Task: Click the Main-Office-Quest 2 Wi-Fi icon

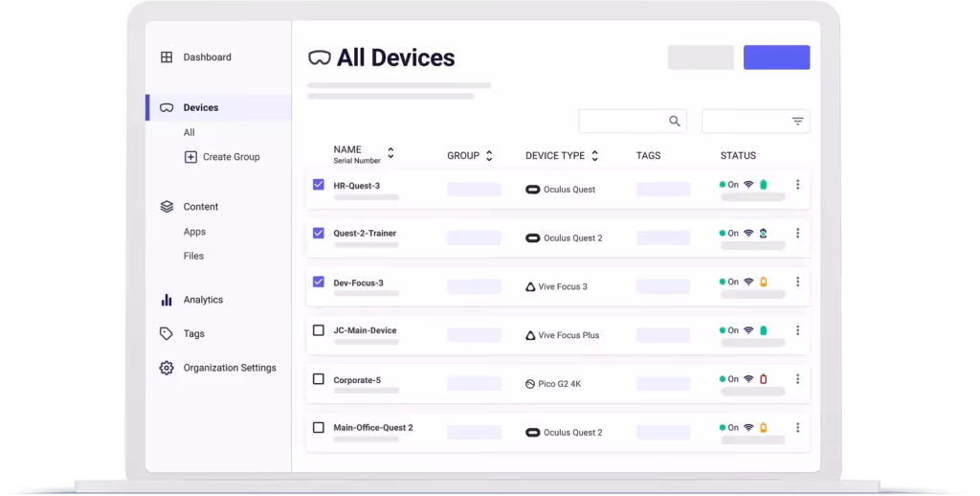Action: [x=748, y=428]
